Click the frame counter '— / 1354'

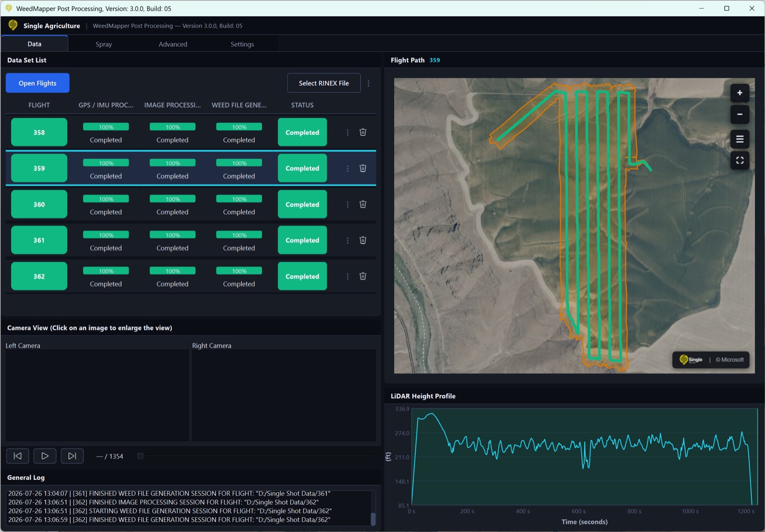pos(110,457)
